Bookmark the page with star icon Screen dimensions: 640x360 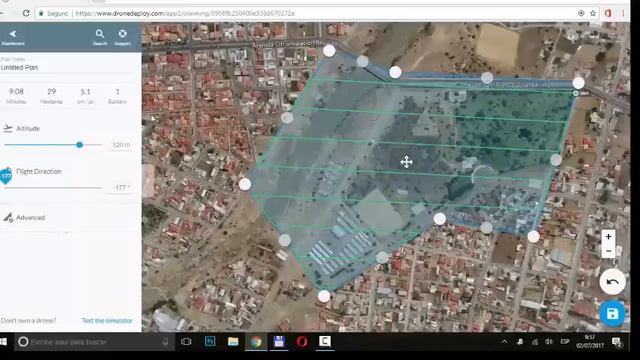coord(593,13)
